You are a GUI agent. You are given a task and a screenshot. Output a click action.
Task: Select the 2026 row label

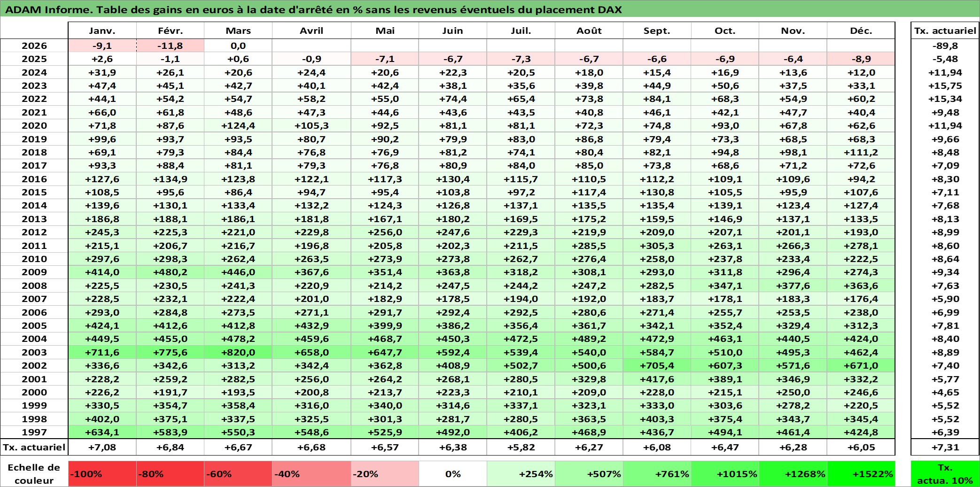(34, 46)
